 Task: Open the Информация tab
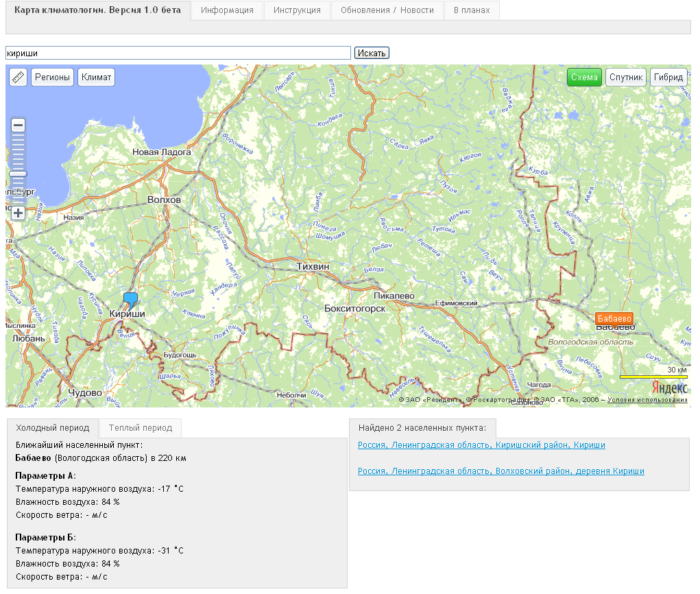[x=227, y=10]
